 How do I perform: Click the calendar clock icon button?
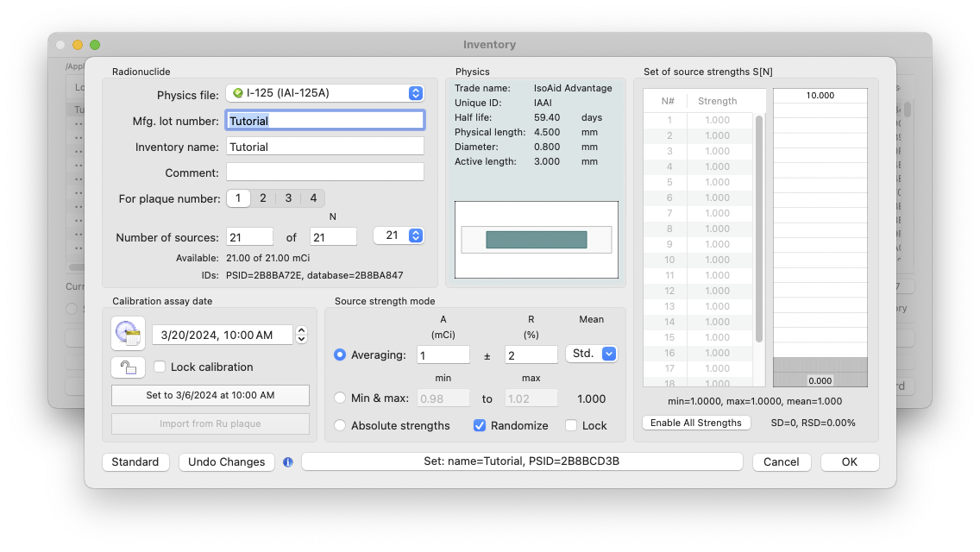tap(129, 333)
